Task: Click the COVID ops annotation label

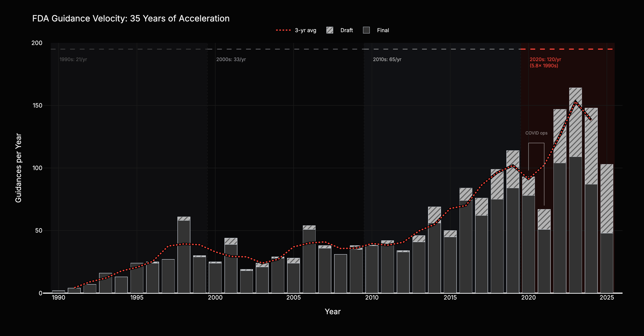Action: [536, 133]
